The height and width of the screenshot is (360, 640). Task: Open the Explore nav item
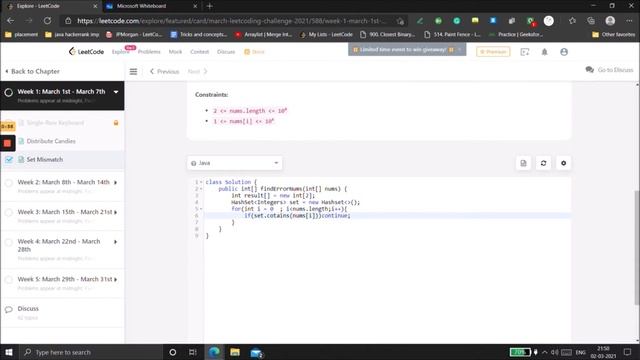120,52
